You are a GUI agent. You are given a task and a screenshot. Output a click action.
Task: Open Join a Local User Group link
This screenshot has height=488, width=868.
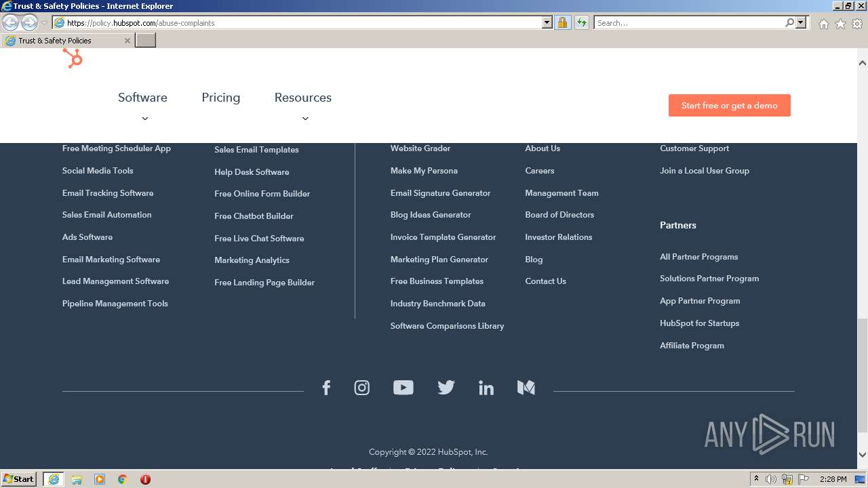click(x=705, y=171)
